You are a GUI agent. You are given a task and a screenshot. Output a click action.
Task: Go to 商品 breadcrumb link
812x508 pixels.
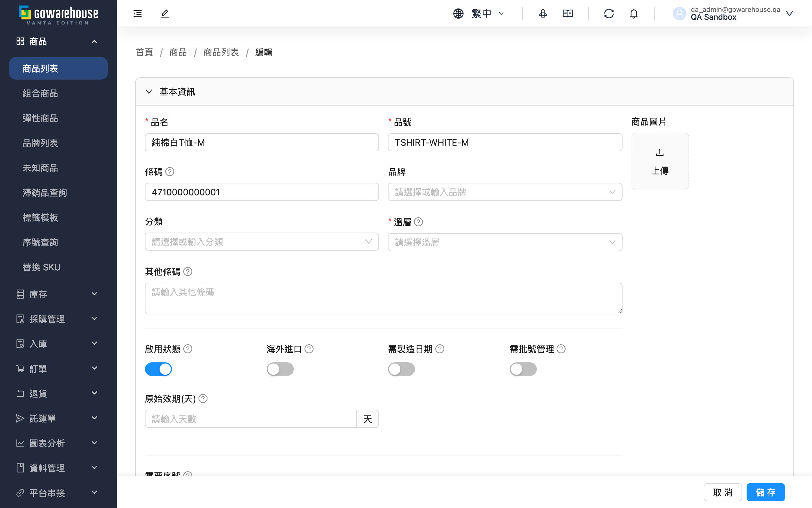point(178,52)
